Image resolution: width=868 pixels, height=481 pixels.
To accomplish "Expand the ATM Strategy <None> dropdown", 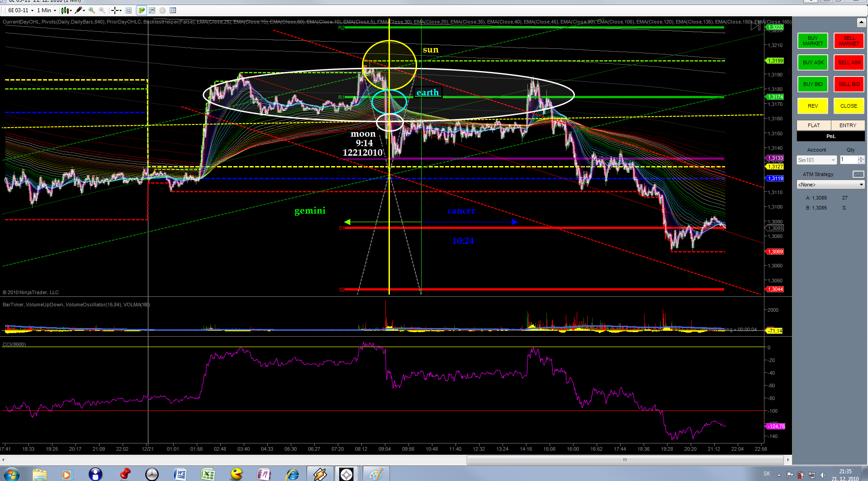I will (x=830, y=185).
